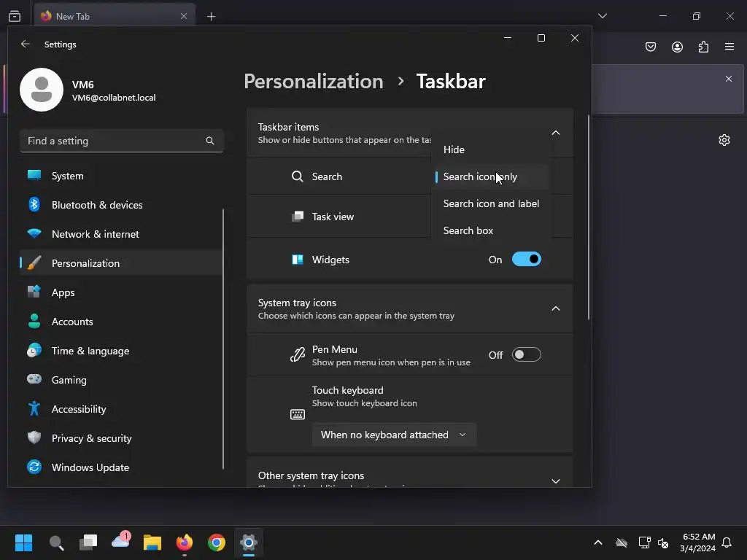Open Bluetooth & devices category
Viewport: 747px width, 560px height.
click(x=121, y=205)
